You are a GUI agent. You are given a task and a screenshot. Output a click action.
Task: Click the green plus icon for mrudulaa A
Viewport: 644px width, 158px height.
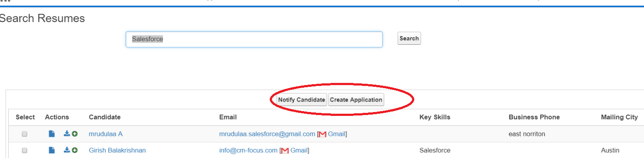[75, 134]
